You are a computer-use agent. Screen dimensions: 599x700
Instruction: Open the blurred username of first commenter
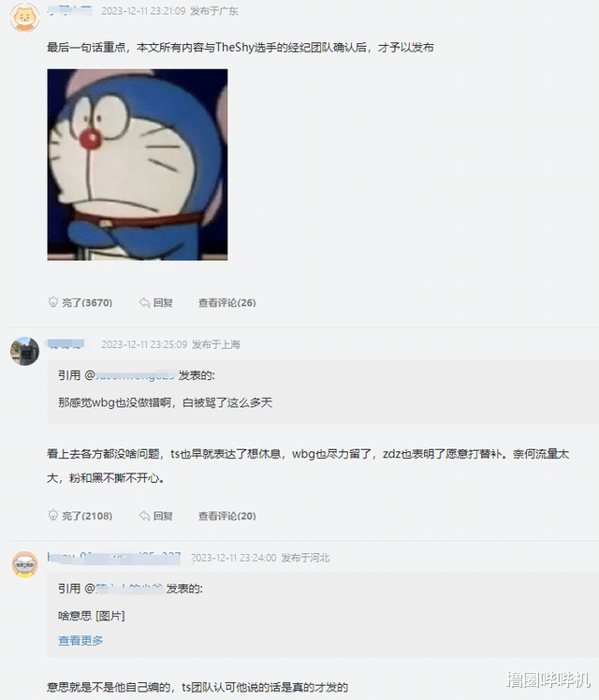(x=69, y=10)
